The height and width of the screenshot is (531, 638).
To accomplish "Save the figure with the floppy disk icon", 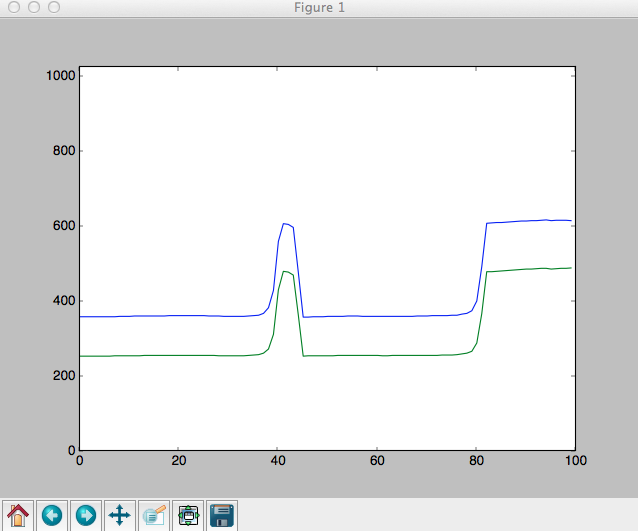I will [x=221, y=515].
